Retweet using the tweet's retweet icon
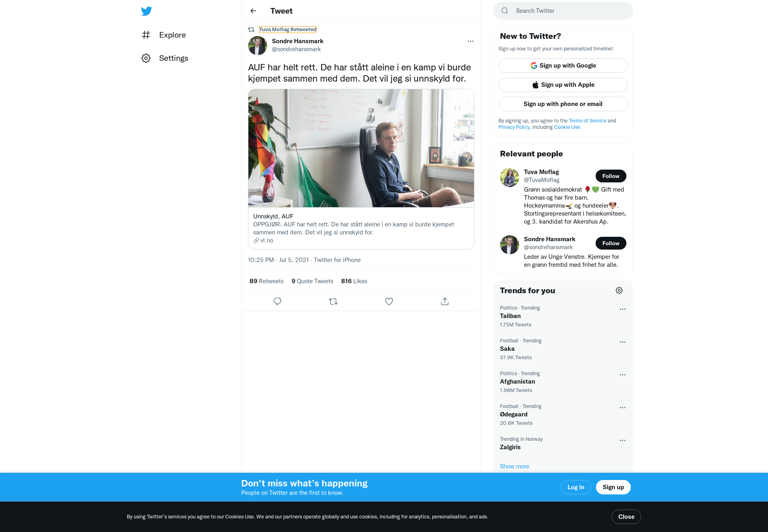768x532 pixels. click(x=333, y=301)
